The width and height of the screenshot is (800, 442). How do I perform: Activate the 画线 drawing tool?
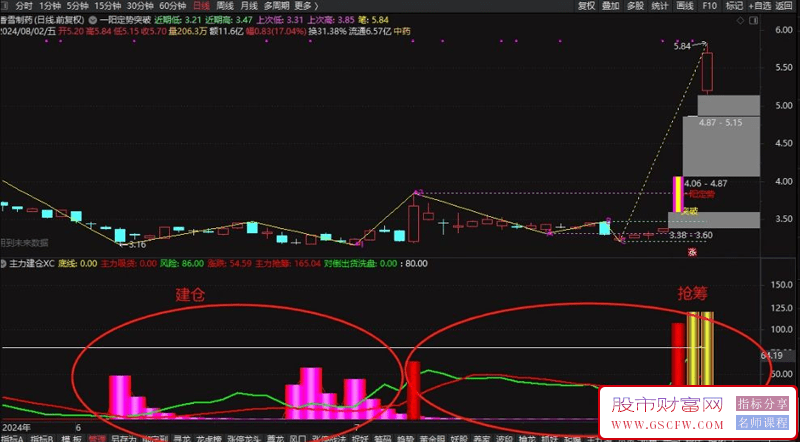coord(685,6)
